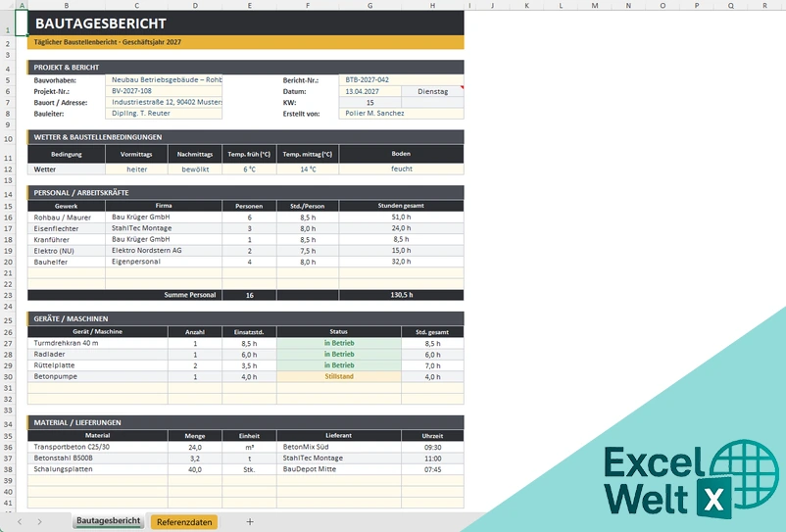Select the Schalungsplatten material cell
Image resolution: width=786 pixels, height=532 pixels.
98,469
